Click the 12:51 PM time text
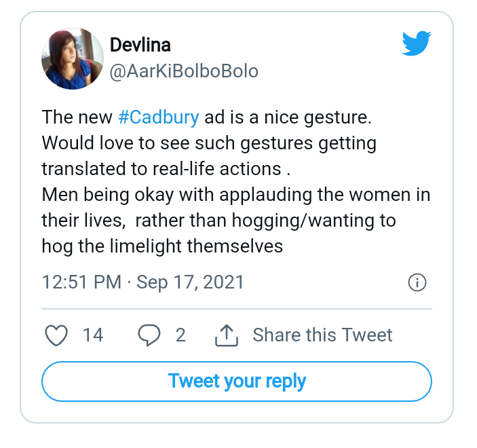Screen dimensions: 477x448 coord(81,282)
